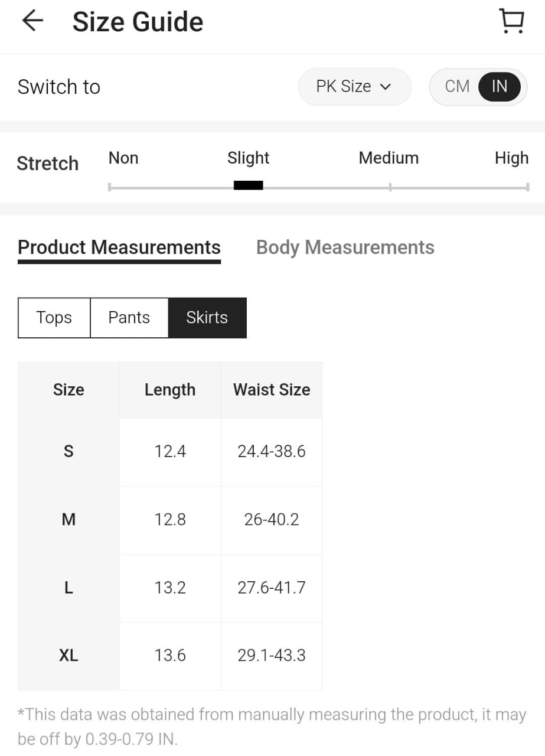Click the M waist value 26-40.2
This screenshot has width=545, height=756.
tap(272, 520)
